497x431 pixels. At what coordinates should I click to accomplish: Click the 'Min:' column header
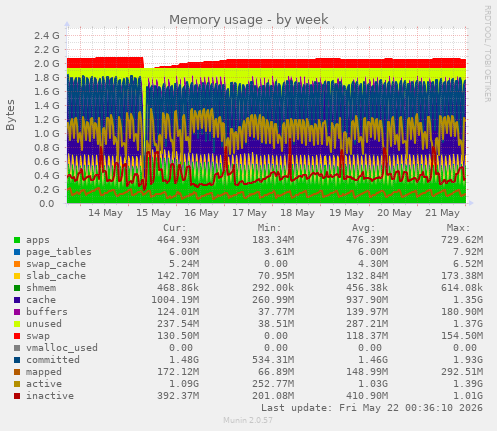(269, 228)
